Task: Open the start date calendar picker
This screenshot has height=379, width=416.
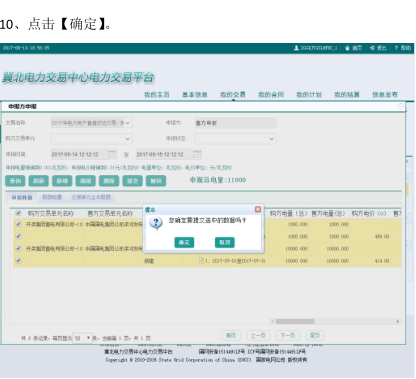Action: point(112,154)
